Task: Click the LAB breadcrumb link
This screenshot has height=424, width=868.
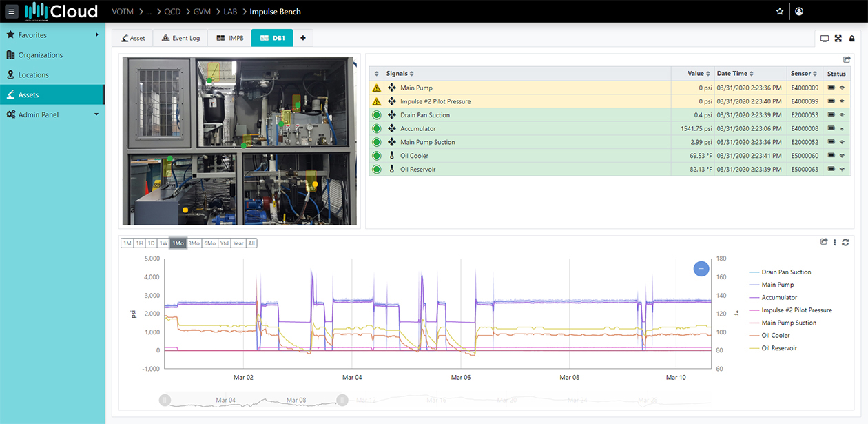Action: coord(229,12)
